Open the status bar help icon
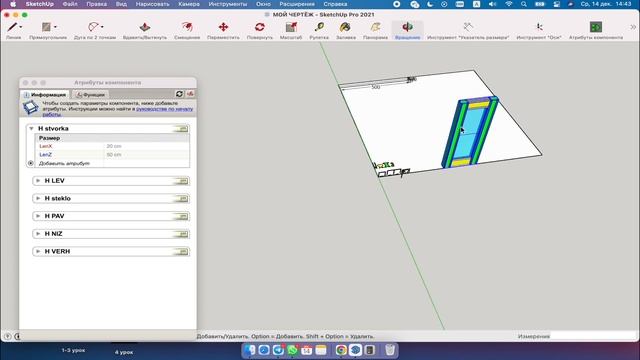 click(7, 336)
